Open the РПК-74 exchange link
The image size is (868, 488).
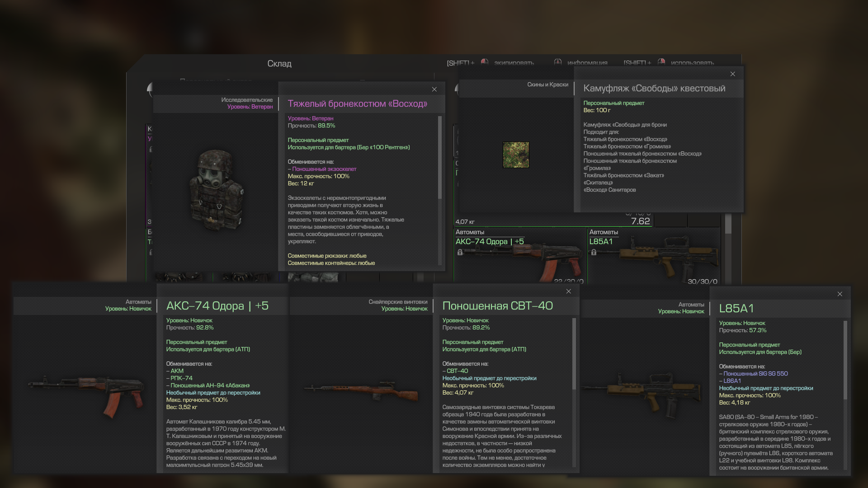tap(181, 378)
